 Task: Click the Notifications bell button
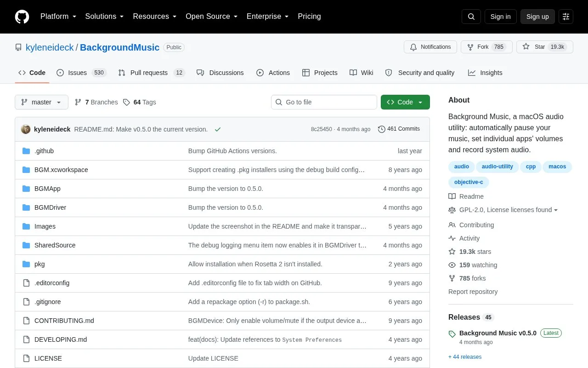[x=430, y=47]
